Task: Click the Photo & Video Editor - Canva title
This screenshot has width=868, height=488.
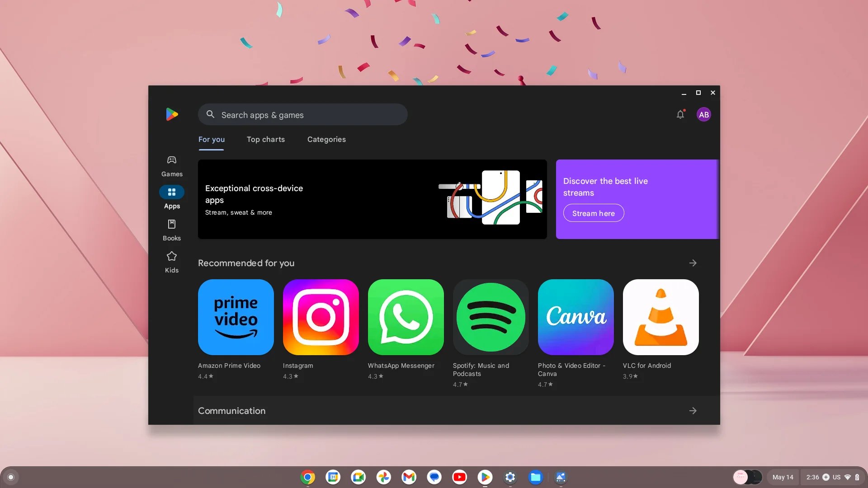Action: coord(571,370)
